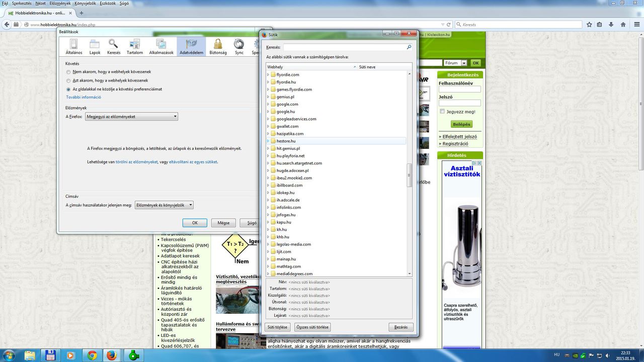Image resolution: width=644 pixels, height=362 pixels.
Task: Reload the page with the refresh icon
Action: click(x=448, y=24)
